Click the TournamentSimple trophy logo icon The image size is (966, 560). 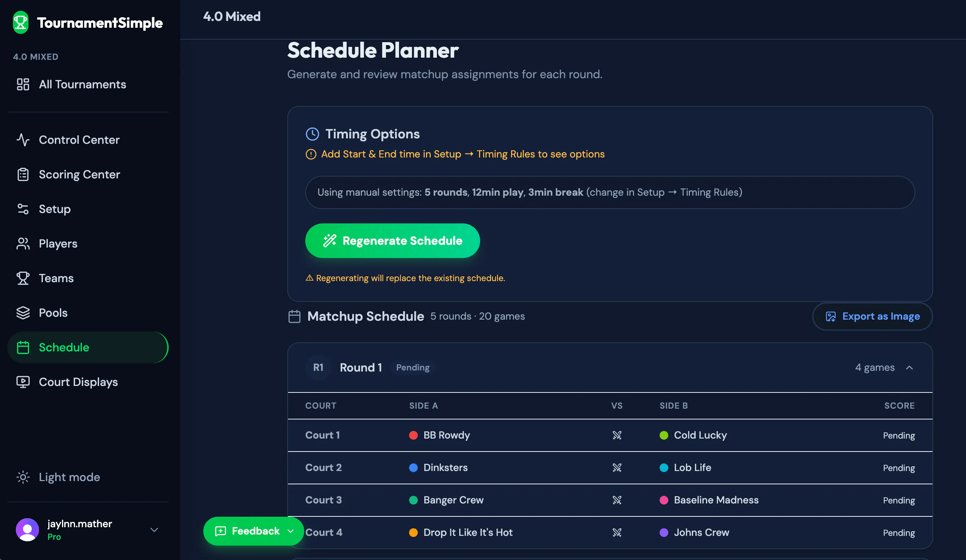pos(21,22)
